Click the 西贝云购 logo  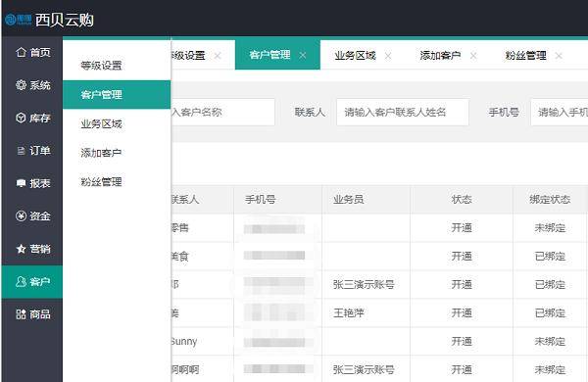pyautogui.click(x=49, y=20)
